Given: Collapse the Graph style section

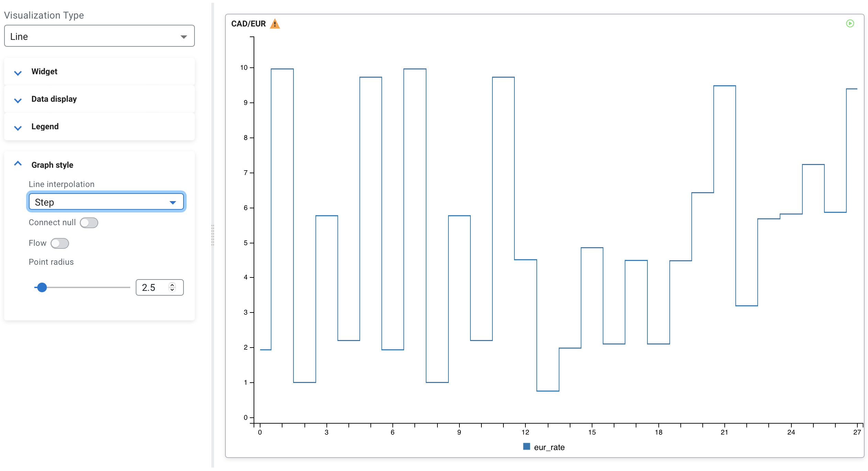Looking at the screenshot, I should click(x=18, y=164).
